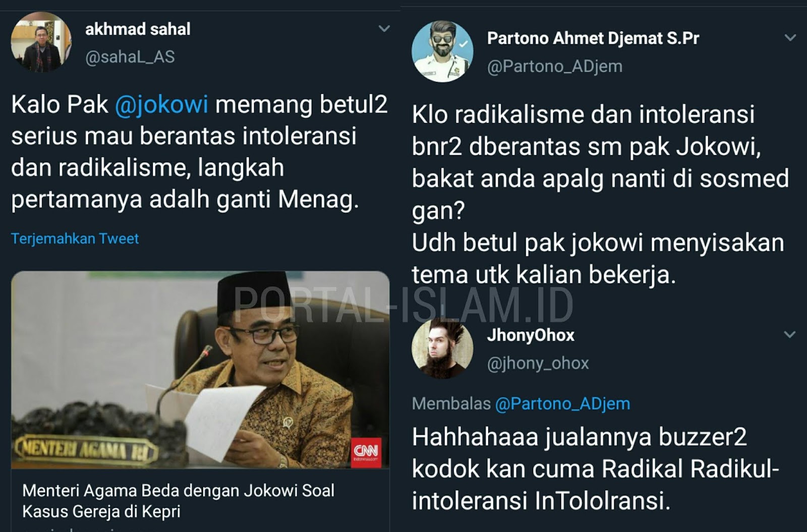The height and width of the screenshot is (532, 807).
Task: Expand options chevron on JhonyOhox's tweet
Action: click(x=790, y=335)
